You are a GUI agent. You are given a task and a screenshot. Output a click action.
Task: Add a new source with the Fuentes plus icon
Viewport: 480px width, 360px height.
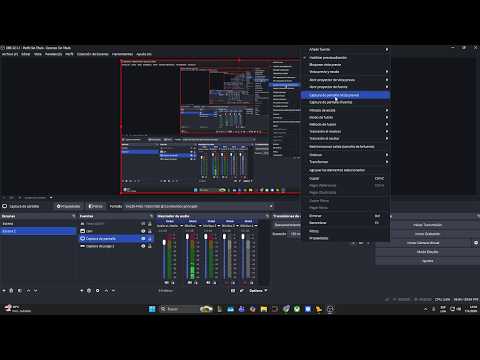pyautogui.click(x=82, y=291)
